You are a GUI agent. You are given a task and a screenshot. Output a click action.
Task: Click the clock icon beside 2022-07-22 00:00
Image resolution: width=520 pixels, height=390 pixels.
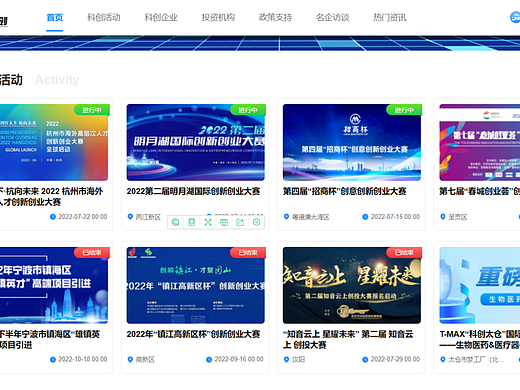tap(53, 217)
